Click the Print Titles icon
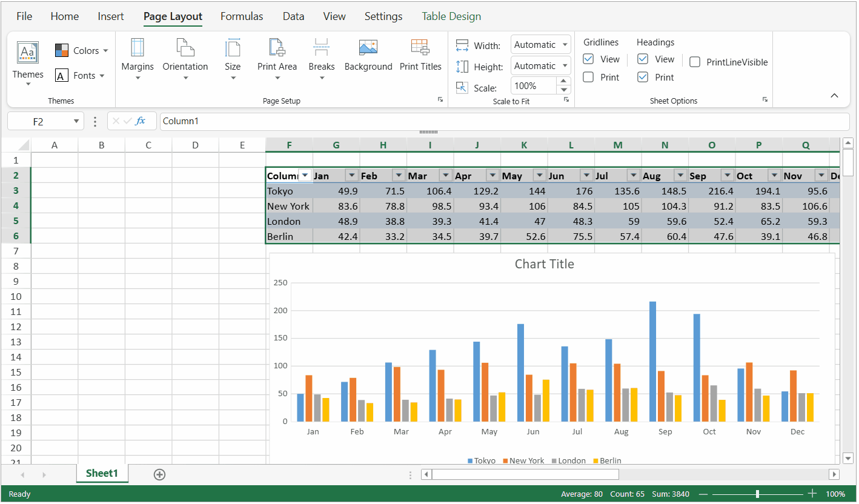The image size is (859, 504). click(x=420, y=47)
